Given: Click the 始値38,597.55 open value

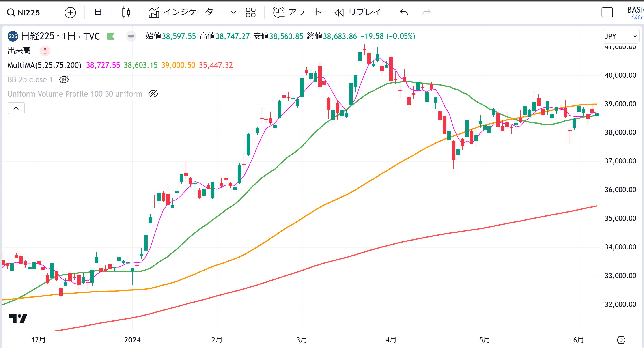Looking at the screenshot, I should 171,36.
